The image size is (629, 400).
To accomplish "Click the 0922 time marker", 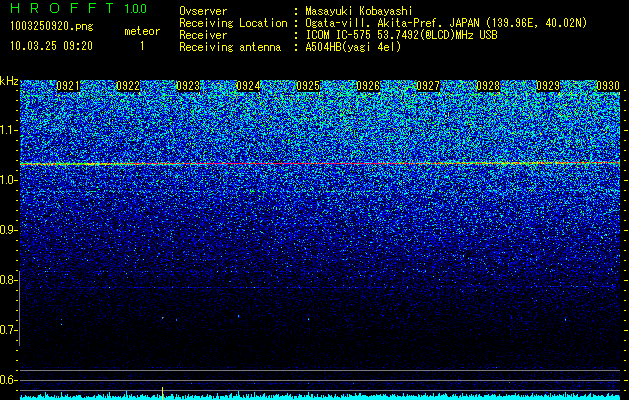I will (x=128, y=86).
